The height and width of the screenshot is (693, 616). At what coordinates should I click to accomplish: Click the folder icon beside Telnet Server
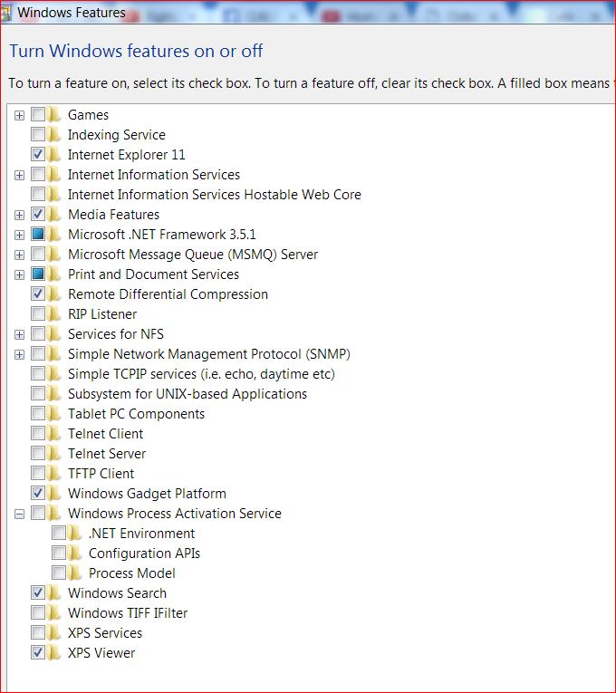54,454
